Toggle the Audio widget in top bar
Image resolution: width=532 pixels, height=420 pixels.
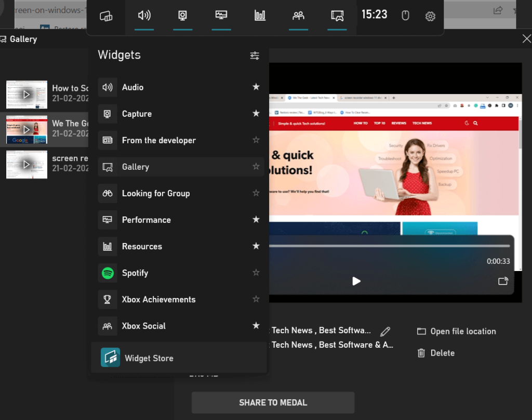[x=144, y=16]
